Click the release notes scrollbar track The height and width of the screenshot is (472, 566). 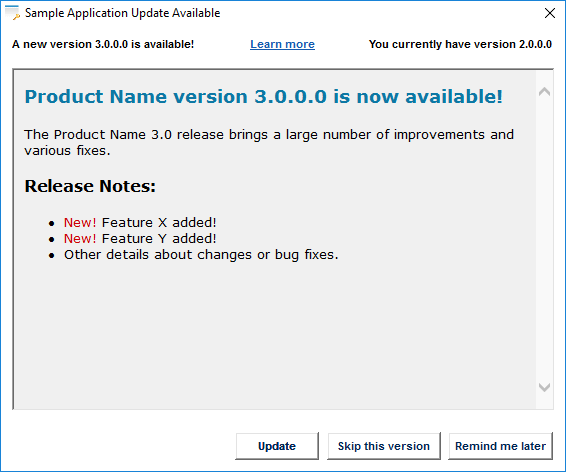pos(544,240)
